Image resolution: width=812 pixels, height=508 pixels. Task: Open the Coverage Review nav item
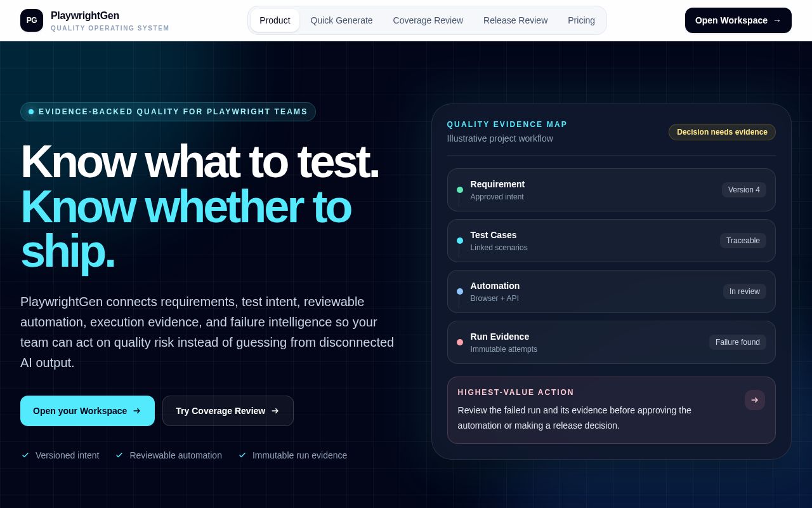pos(428,20)
